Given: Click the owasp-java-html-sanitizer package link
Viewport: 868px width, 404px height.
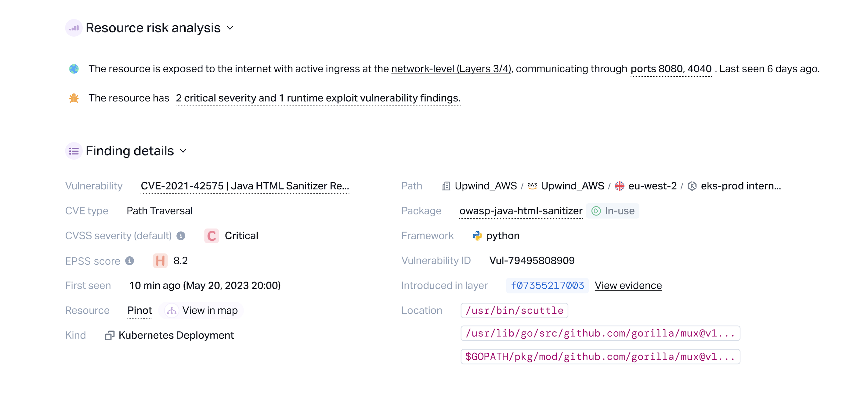Looking at the screenshot, I should click(521, 211).
